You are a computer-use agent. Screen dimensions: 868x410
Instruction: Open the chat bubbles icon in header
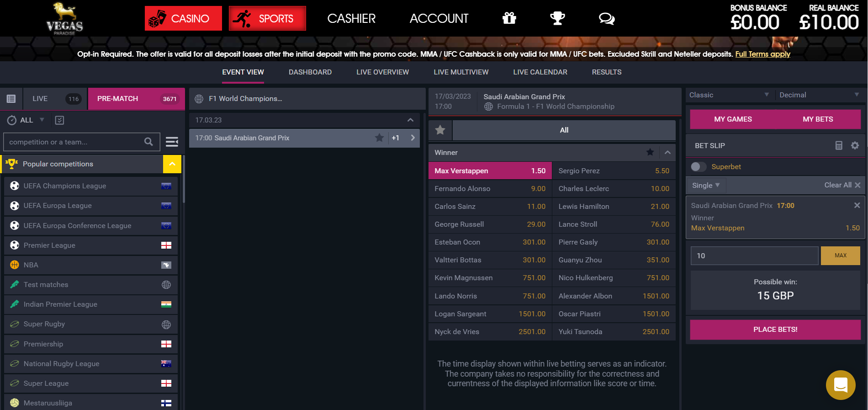pyautogui.click(x=607, y=19)
